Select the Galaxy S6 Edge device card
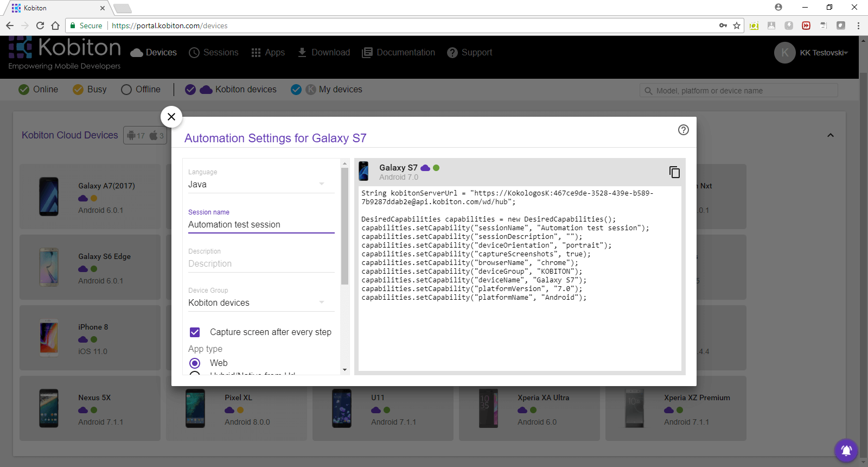Screen dimensions: 868x467 click(90, 267)
